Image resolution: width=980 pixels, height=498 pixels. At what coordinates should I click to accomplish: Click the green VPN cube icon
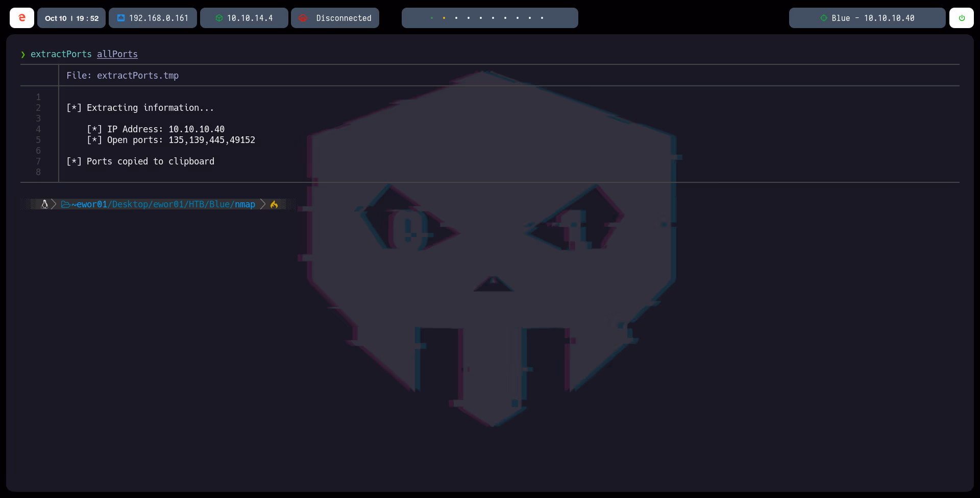[x=219, y=18]
